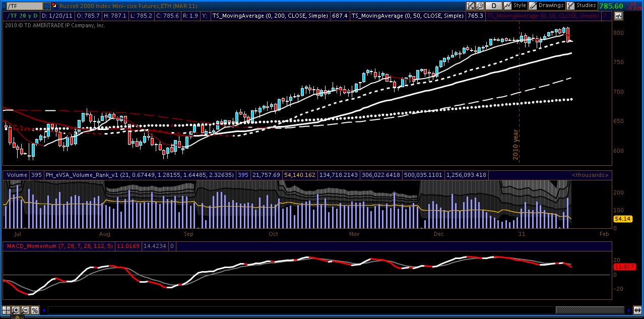Click the orange 54,140.162 value

point(299,175)
